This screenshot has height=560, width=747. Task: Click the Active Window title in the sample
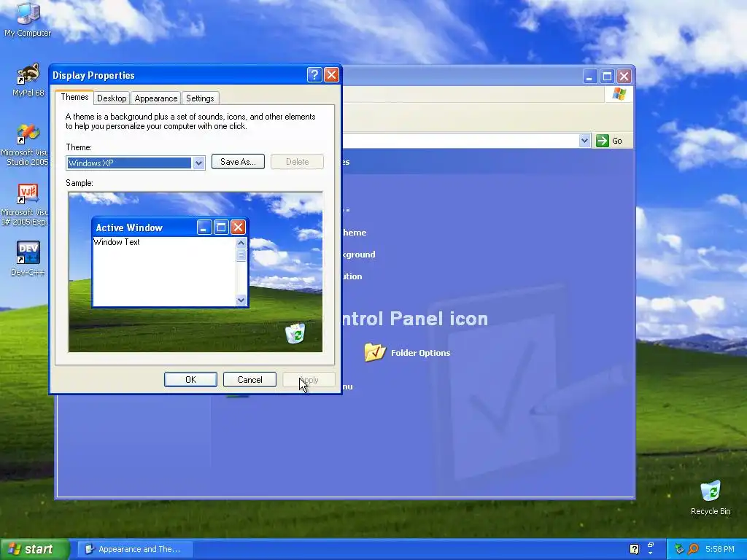click(x=129, y=227)
